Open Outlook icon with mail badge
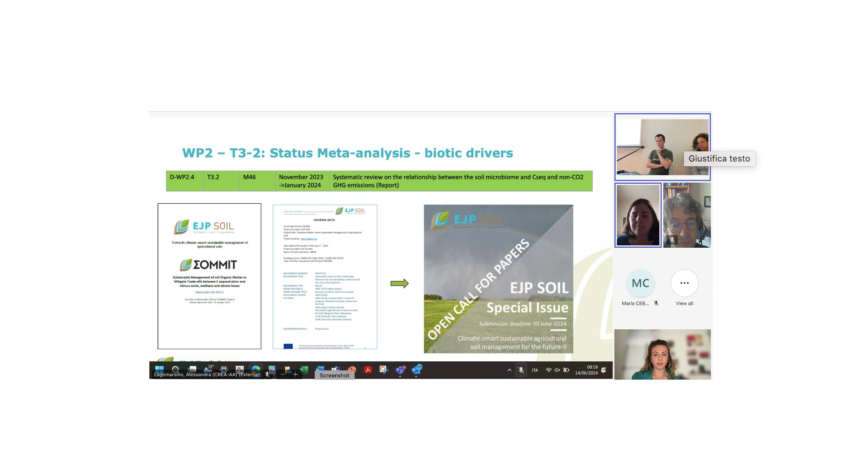The image size is (868, 476). click(417, 369)
